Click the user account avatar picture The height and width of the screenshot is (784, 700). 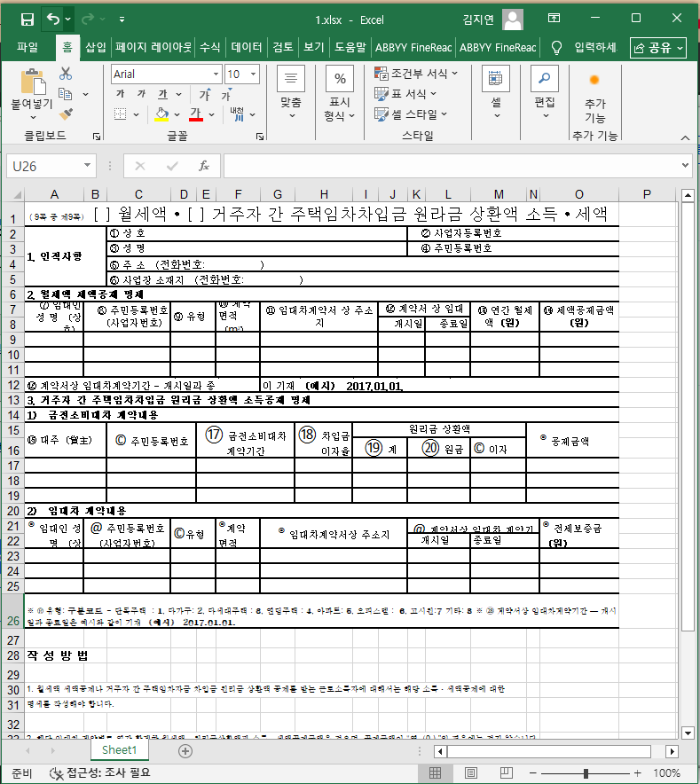click(513, 20)
